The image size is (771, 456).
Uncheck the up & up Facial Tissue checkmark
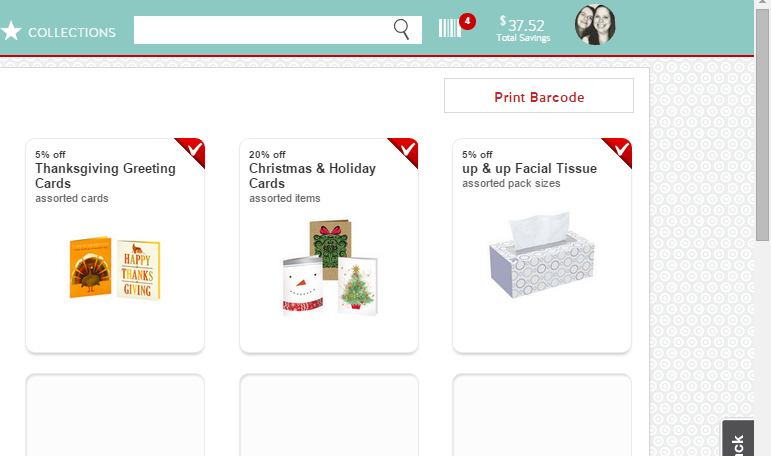click(620, 149)
